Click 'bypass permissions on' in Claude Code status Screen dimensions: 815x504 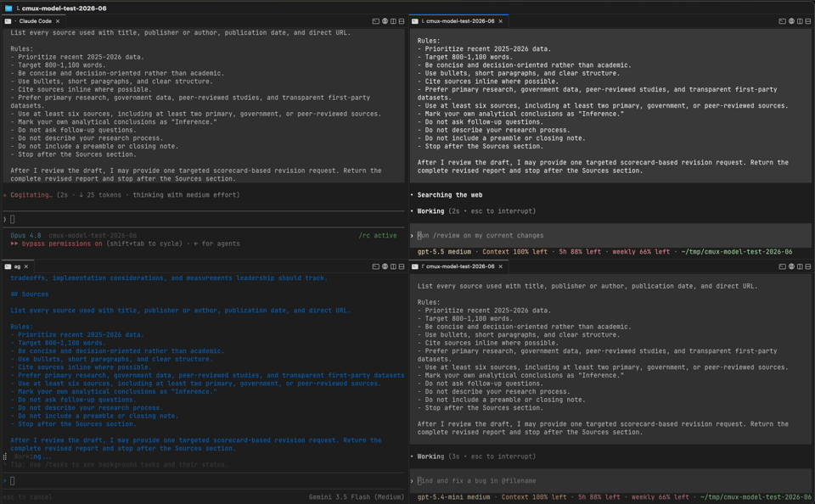pos(60,244)
